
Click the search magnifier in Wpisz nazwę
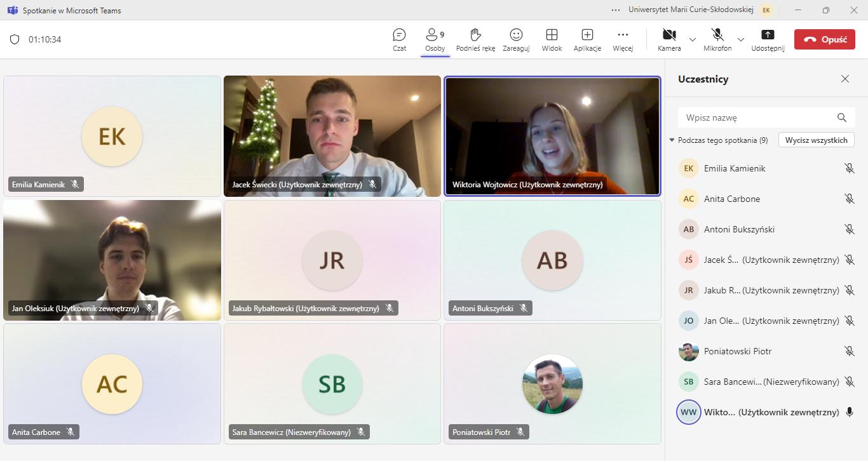(x=842, y=117)
